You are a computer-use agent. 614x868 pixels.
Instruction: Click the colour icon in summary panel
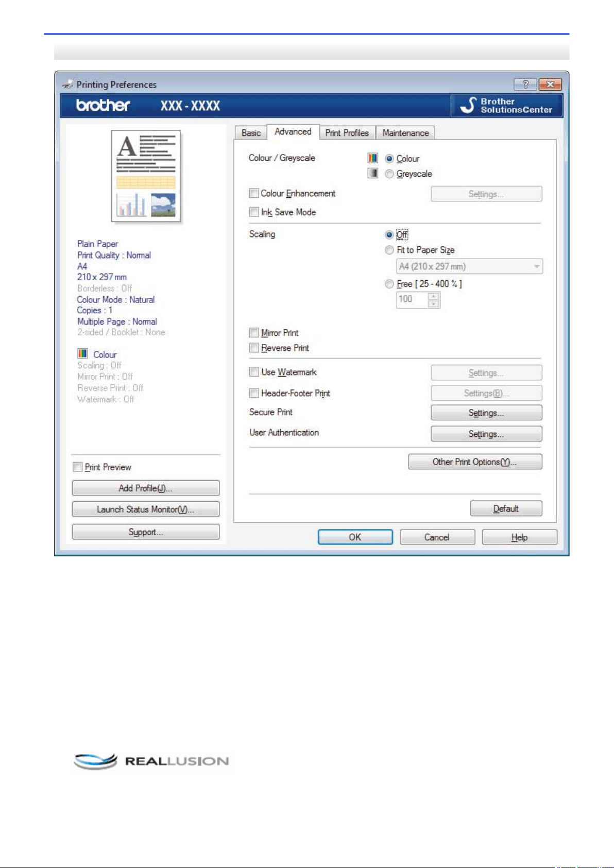pyautogui.click(x=82, y=353)
